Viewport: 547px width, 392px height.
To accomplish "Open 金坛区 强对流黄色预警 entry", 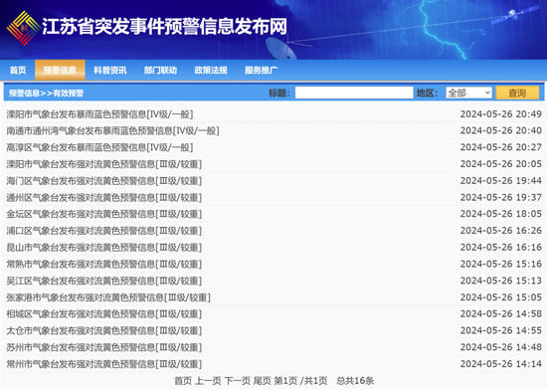I will point(104,214).
